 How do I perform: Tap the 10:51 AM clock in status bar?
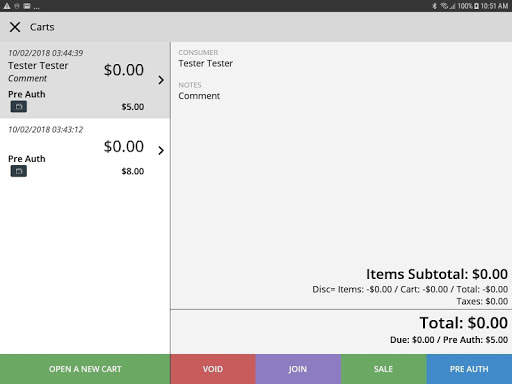tap(494, 6)
